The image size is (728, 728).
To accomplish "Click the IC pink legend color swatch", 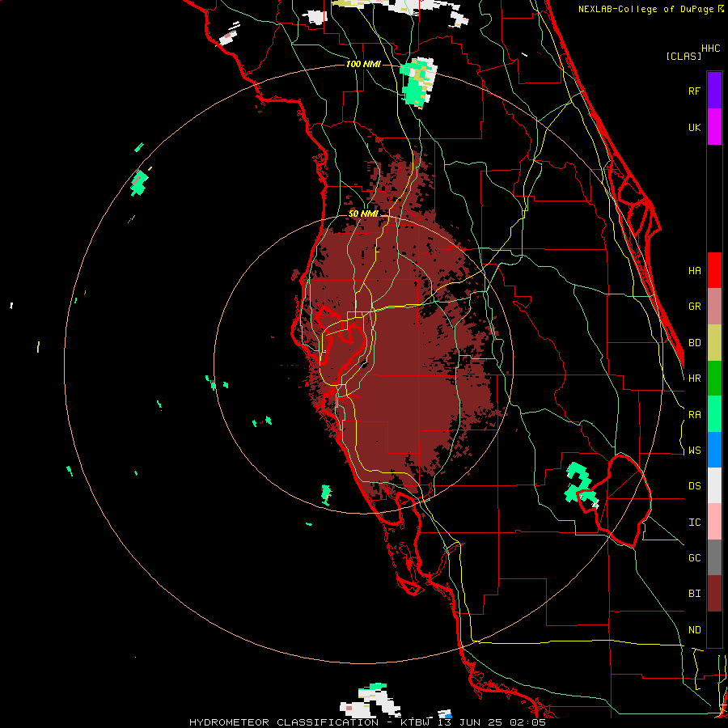I will tap(714, 522).
